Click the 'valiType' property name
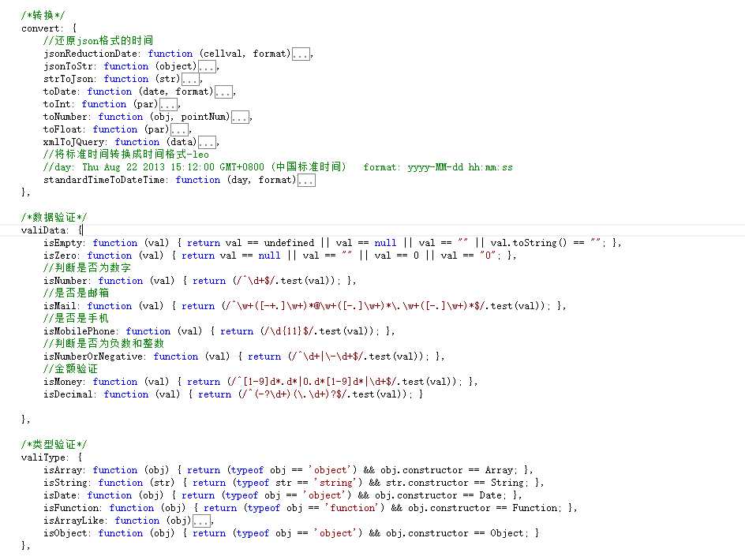Screen dimensions: 745x560 pyautogui.click(x=43, y=457)
